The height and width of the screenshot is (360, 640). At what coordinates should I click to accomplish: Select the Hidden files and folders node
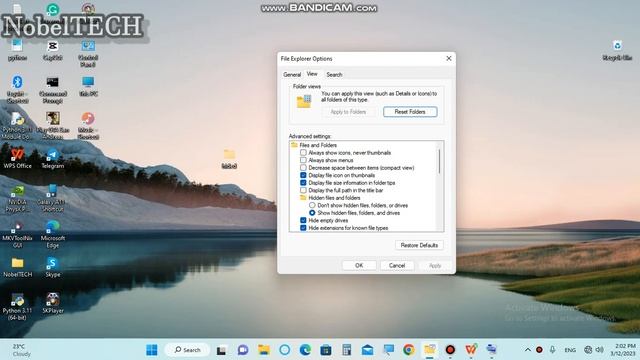pos(330,198)
